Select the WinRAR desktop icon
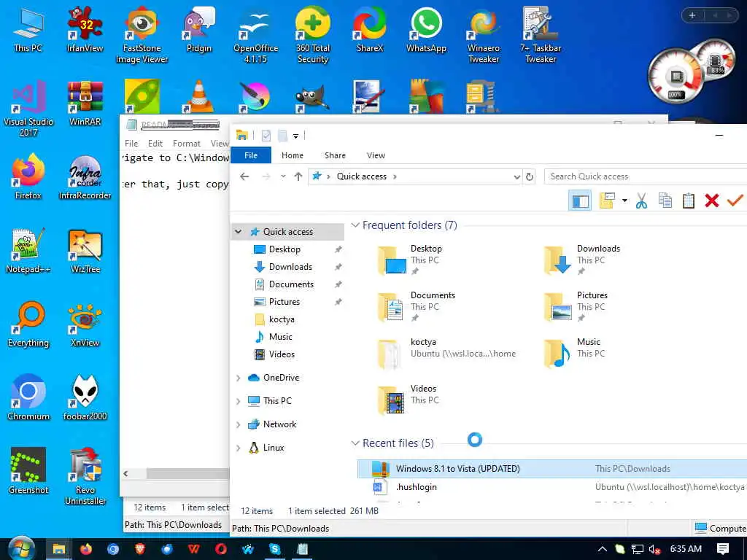The width and height of the screenshot is (747, 560). click(x=85, y=103)
